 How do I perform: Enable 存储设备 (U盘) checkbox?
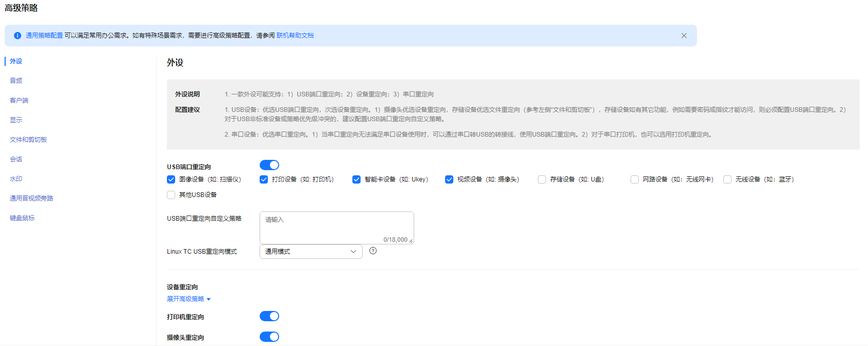(x=542, y=179)
